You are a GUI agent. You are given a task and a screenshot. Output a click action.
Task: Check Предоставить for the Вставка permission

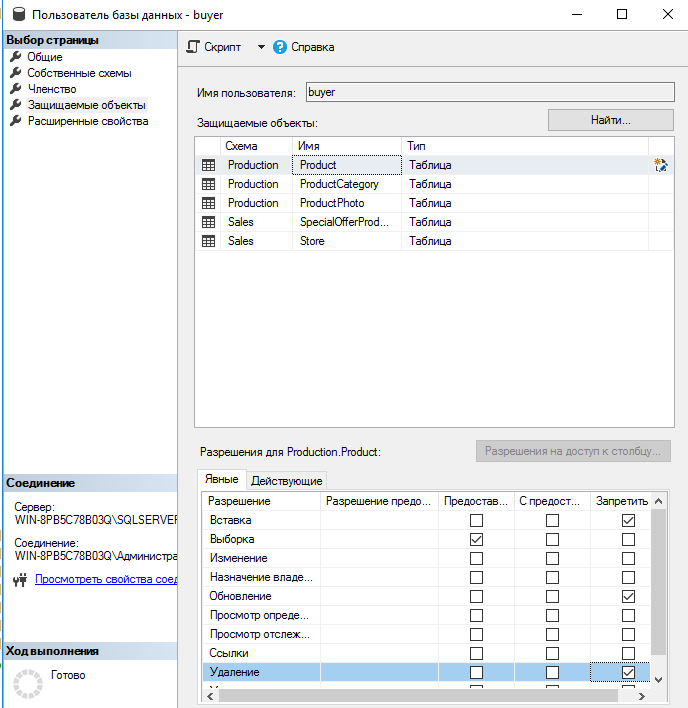click(x=476, y=520)
